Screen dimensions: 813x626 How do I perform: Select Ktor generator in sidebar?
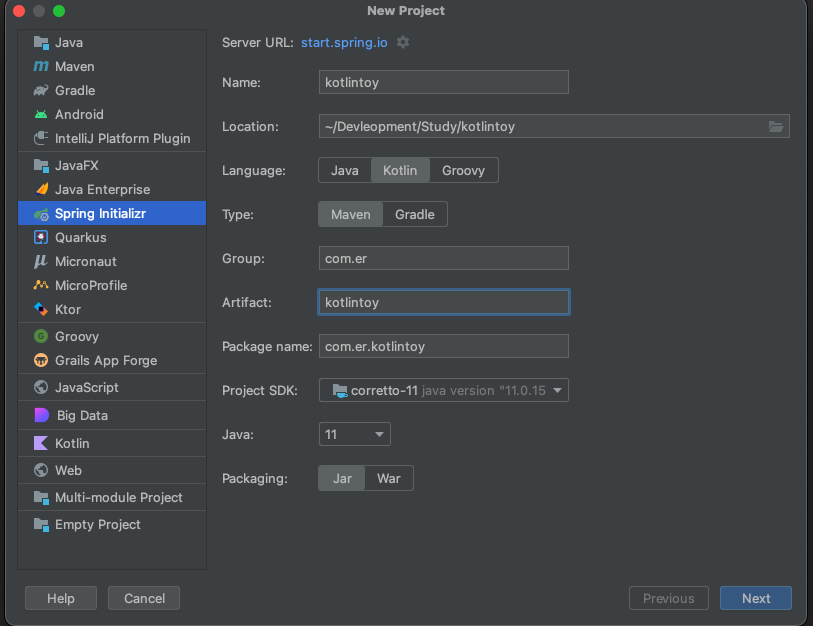click(x=112, y=309)
